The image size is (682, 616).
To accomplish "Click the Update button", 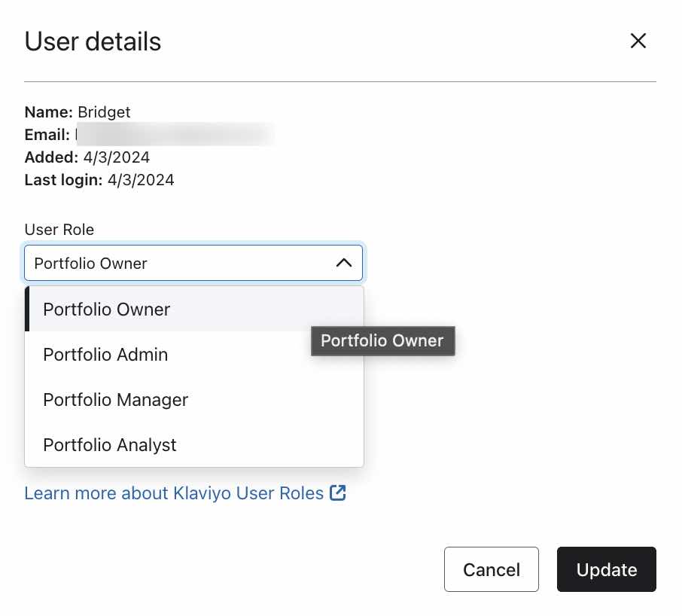I will point(606,569).
